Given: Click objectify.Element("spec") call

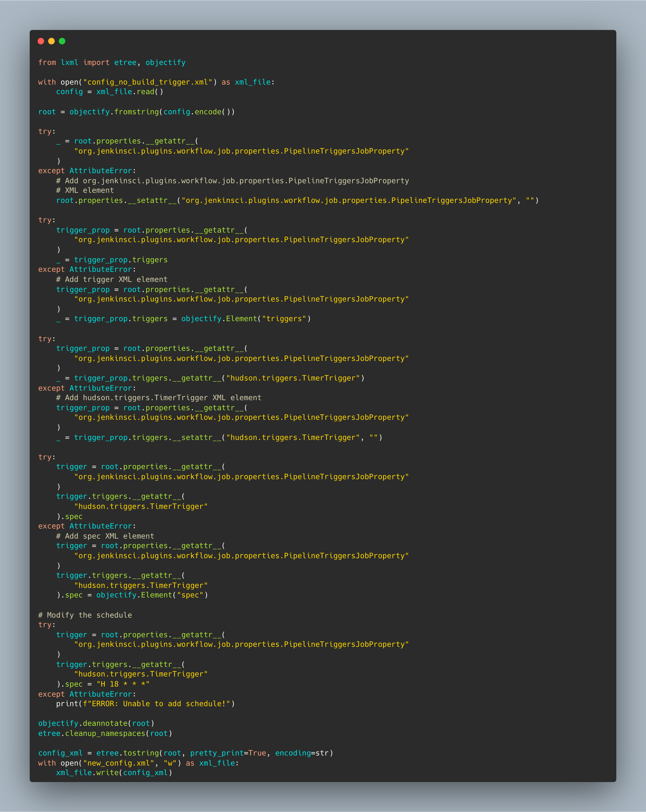Looking at the screenshot, I should 152,595.
